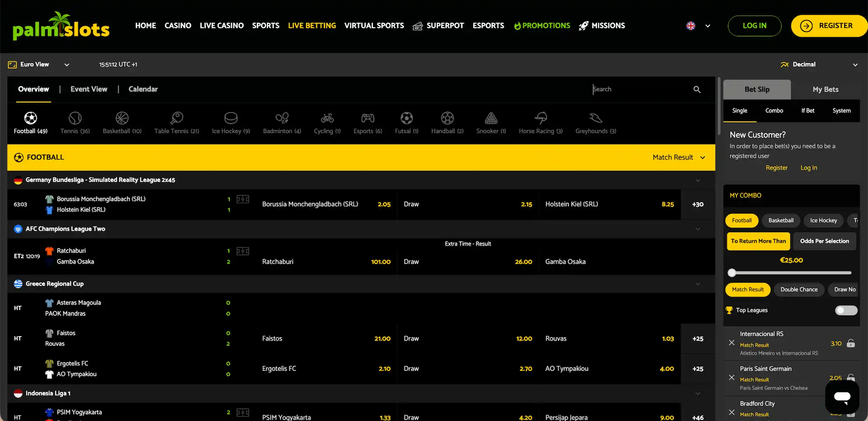Open the Greyhounds icon
The height and width of the screenshot is (421, 868).
point(596,118)
